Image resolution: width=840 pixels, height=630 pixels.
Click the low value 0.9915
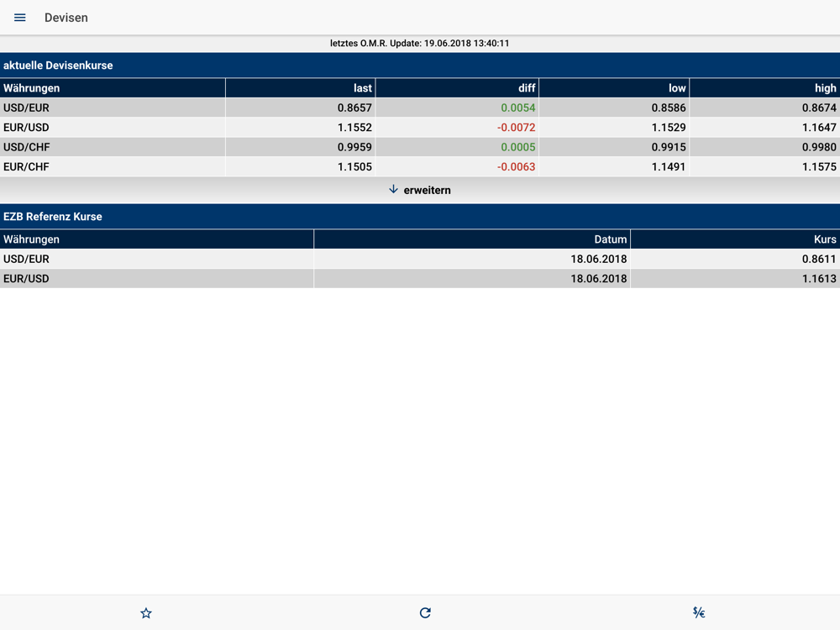[669, 147]
